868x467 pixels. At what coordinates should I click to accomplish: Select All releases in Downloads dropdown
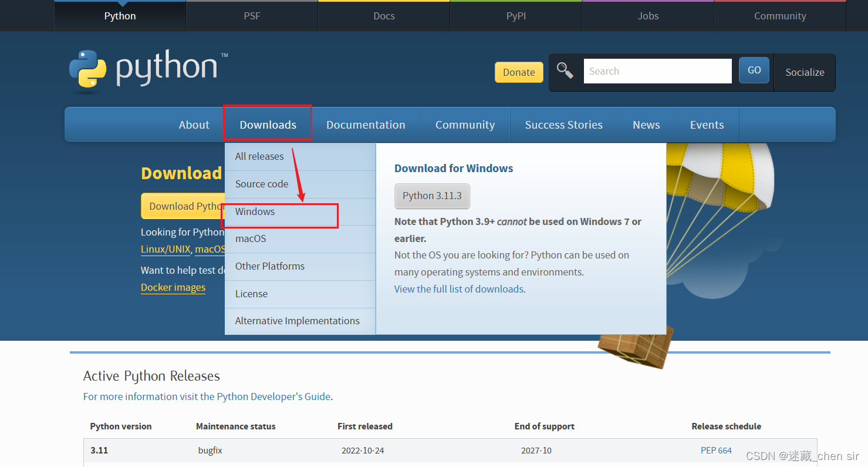300,157
